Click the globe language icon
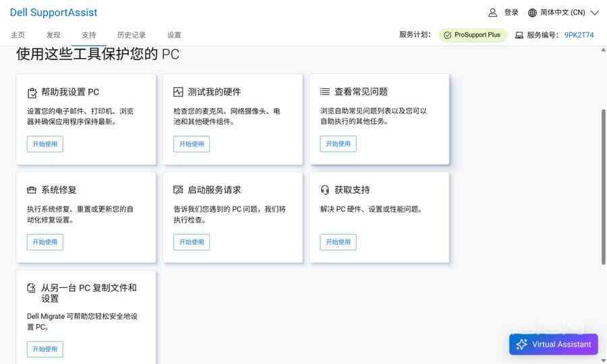The image size is (607, 364). pos(532,13)
